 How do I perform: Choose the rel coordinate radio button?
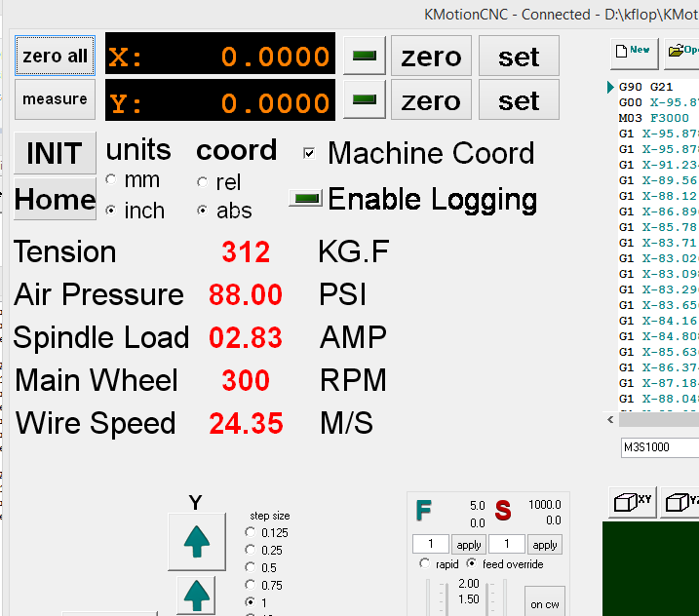203,182
